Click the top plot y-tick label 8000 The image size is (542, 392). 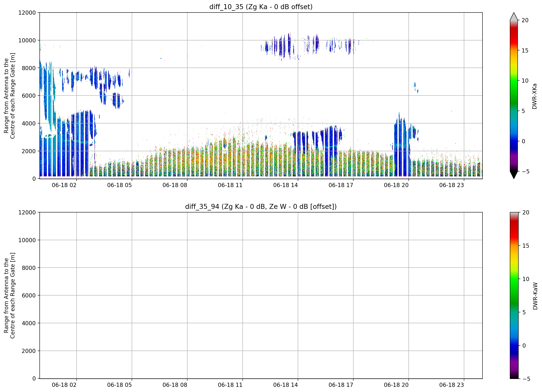tap(29, 68)
